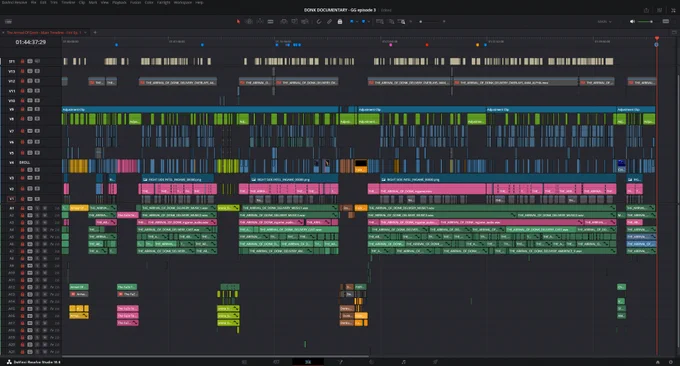Toggle lock on the ST1 subtitle track
Screen dimensions: 680x366
(x=23, y=61)
